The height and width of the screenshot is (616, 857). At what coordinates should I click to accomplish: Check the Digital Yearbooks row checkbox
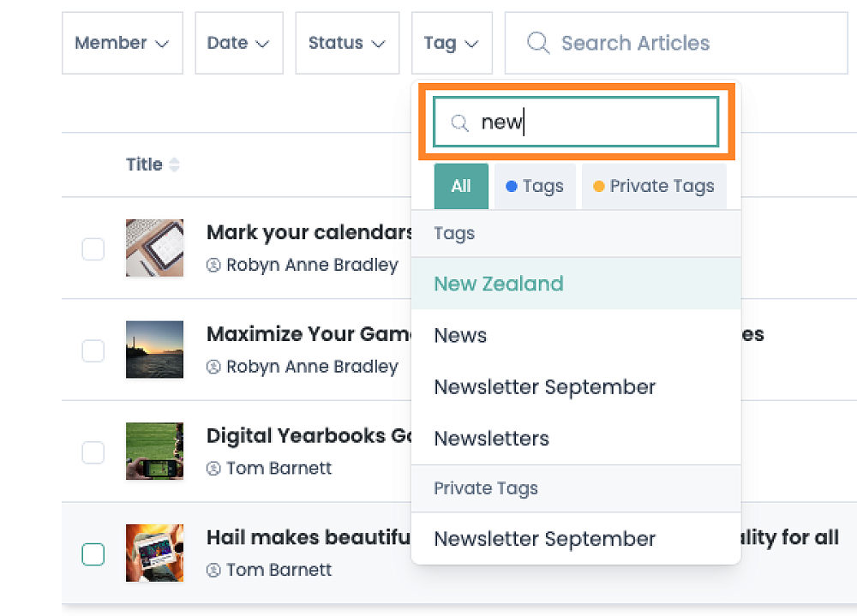93,452
